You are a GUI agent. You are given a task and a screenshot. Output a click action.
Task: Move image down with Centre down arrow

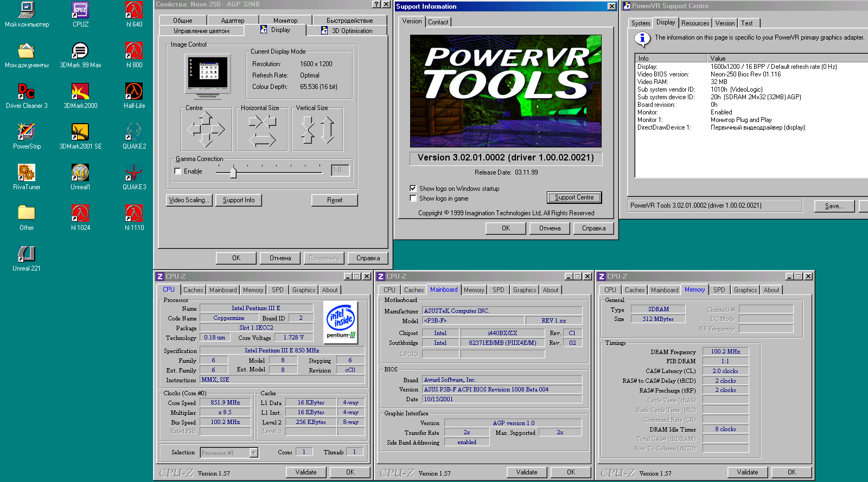206,142
